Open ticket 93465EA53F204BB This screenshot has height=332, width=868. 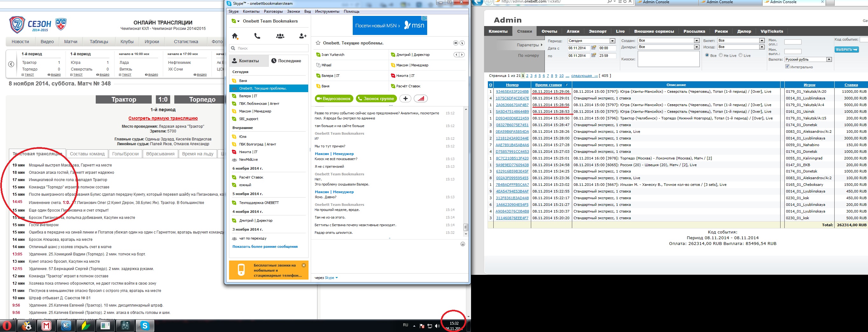tap(512, 91)
